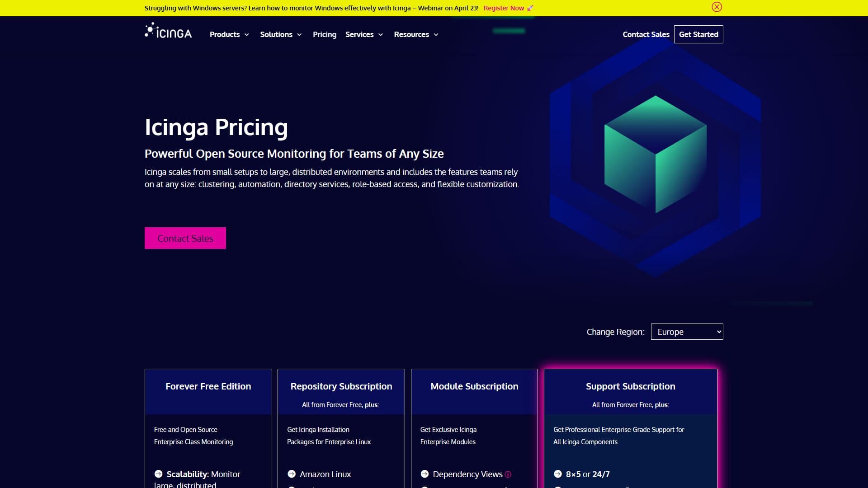Open the Change Region dropdown

coord(687,332)
